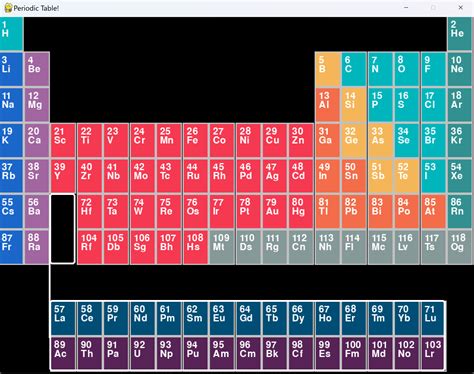Select the Scandium (21 Sc) tile
The height and width of the screenshot is (374, 474).
(63, 140)
